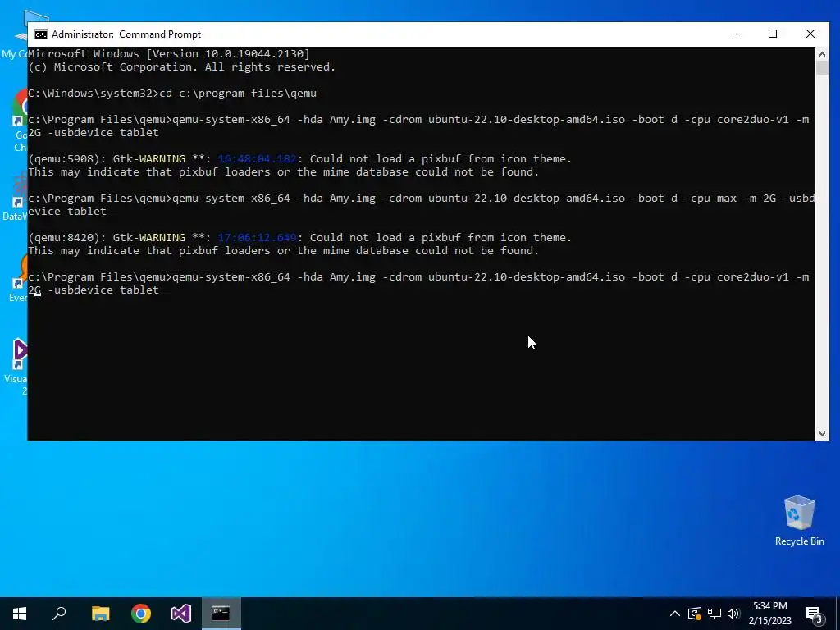Launch File Explorer from the taskbar

pyautogui.click(x=100, y=614)
